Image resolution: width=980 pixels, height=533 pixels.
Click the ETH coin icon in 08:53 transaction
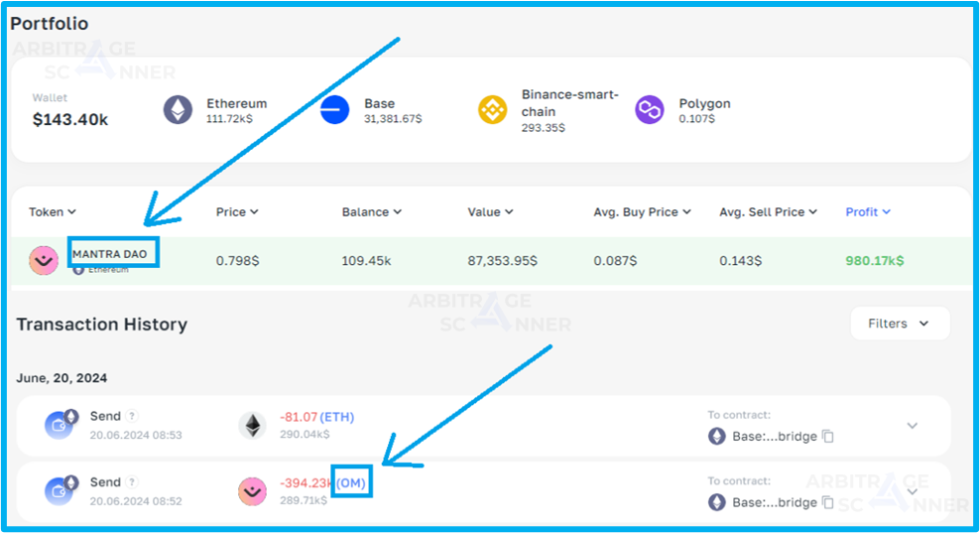click(253, 426)
